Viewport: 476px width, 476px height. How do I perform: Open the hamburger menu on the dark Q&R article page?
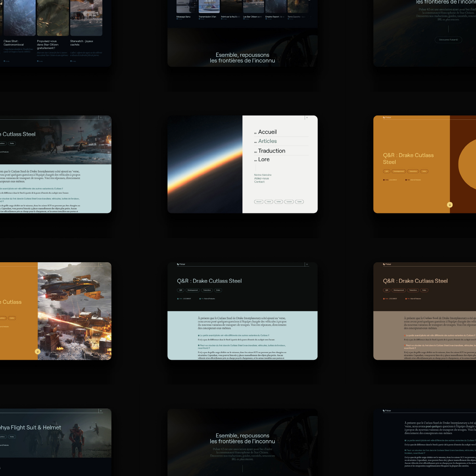(306, 264)
